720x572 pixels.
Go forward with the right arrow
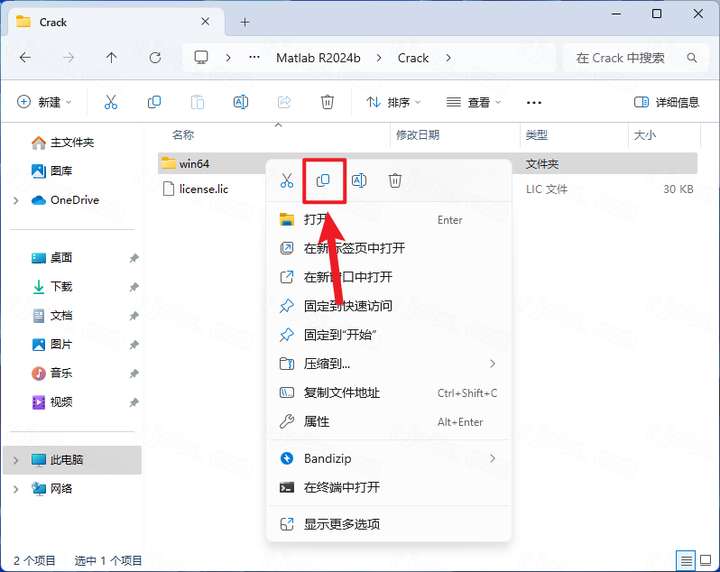coord(68,58)
